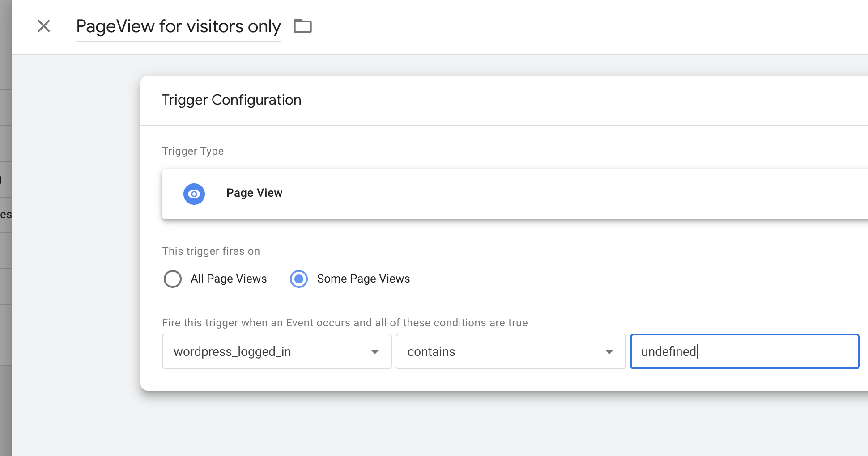Click the Page View trigger type card
This screenshot has height=456, width=868.
(x=515, y=194)
